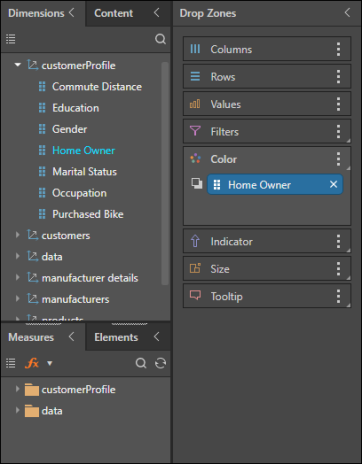Screen dimensions: 362x464
Task: Collapse the Drop Zones panel
Action: pos(347,13)
